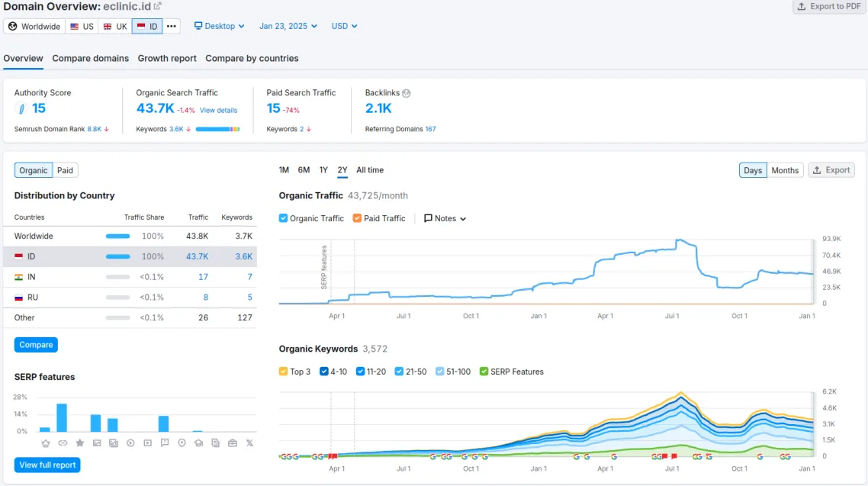Click the IN row traffic value 17

click(x=203, y=277)
